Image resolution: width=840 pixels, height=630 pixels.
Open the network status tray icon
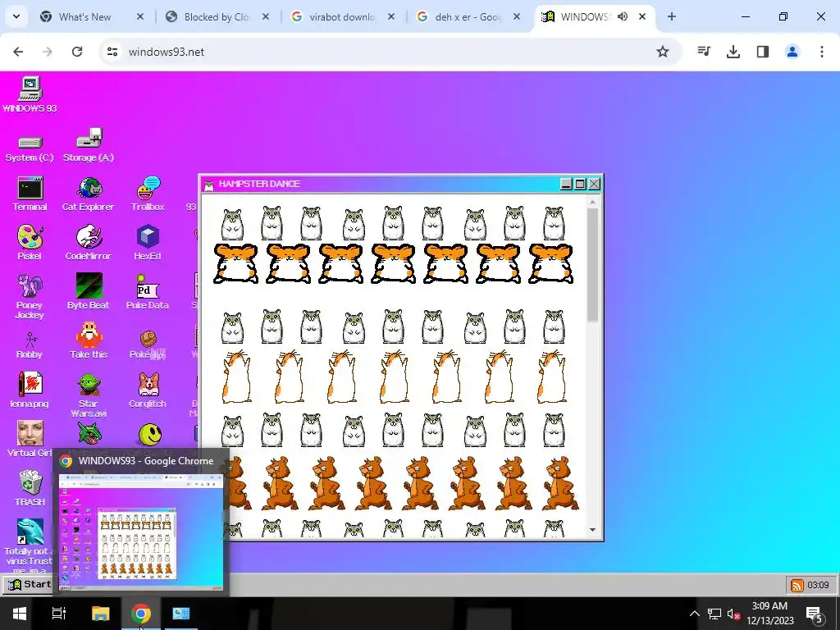(x=714, y=614)
